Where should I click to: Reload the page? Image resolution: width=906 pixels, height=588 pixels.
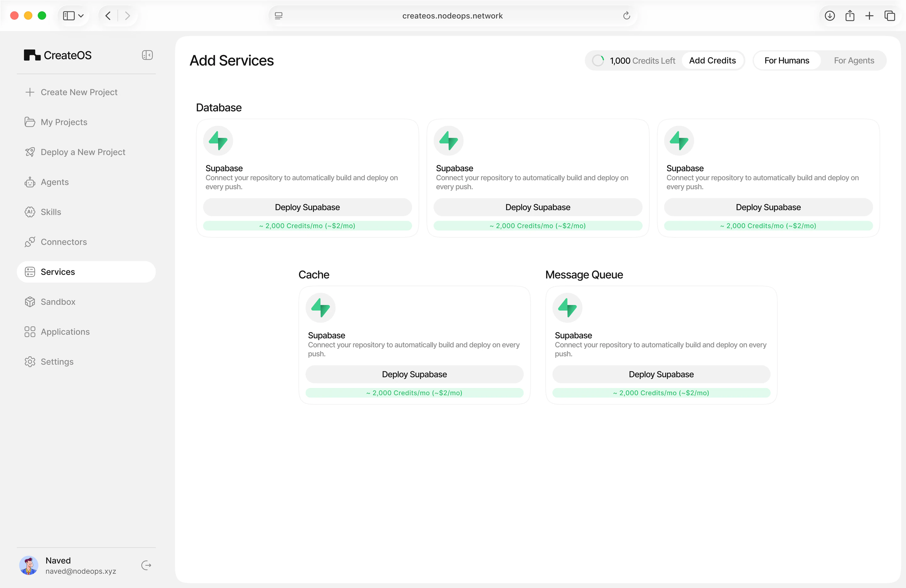(627, 16)
